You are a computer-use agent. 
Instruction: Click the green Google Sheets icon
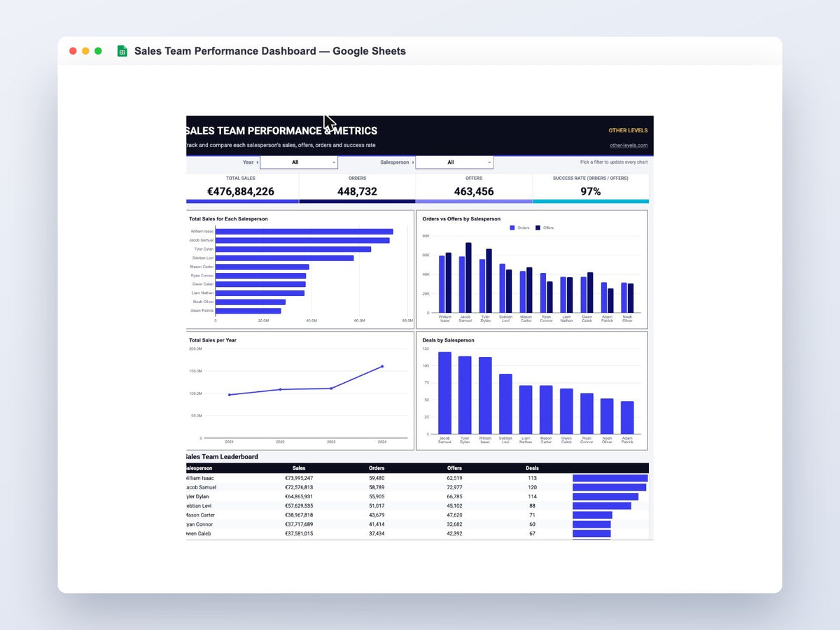122,51
